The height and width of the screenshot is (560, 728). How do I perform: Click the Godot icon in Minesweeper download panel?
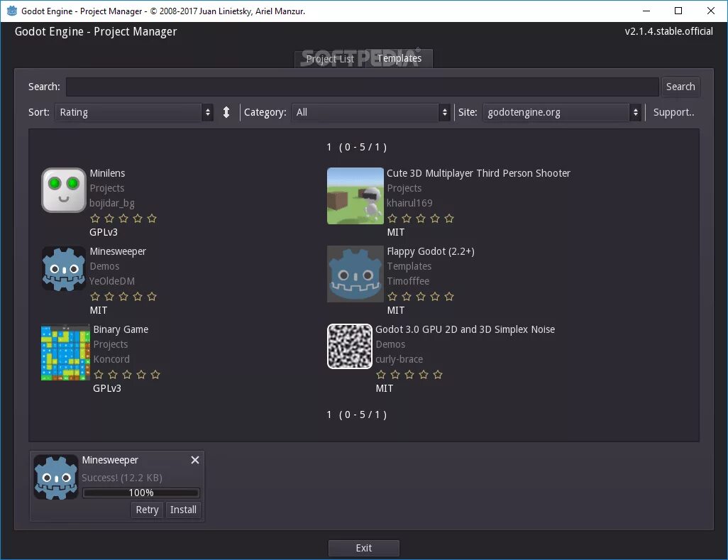56,477
